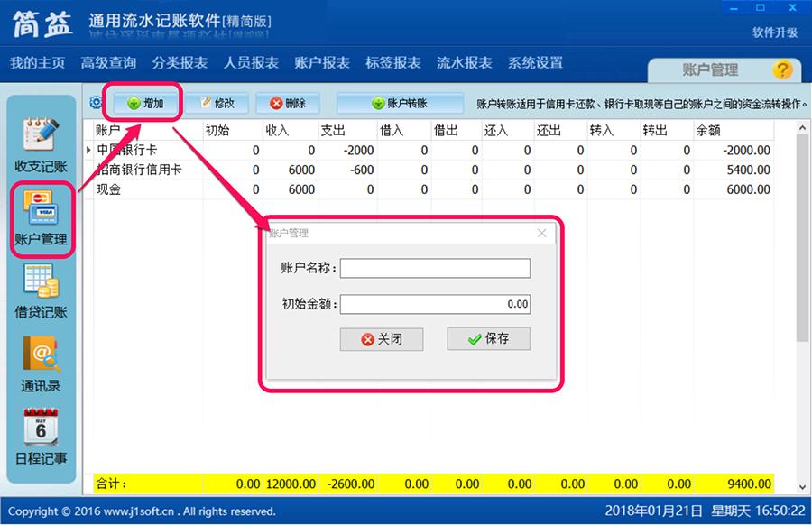Select the 账户管理 sidebar icon

(41, 218)
